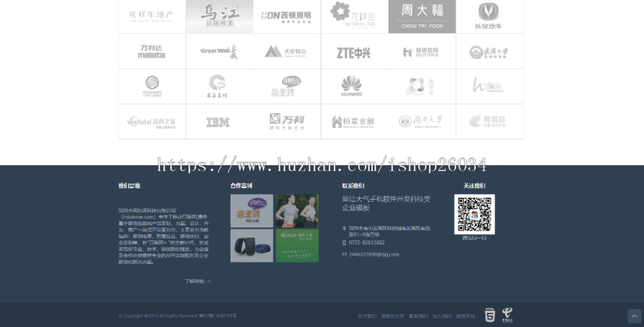Click the 青番茄 logo tile
The image size is (644, 327).
click(x=489, y=122)
